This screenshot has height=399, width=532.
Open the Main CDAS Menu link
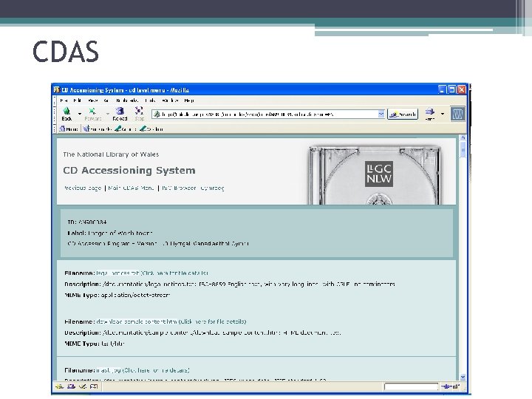(x=131, y=188)
